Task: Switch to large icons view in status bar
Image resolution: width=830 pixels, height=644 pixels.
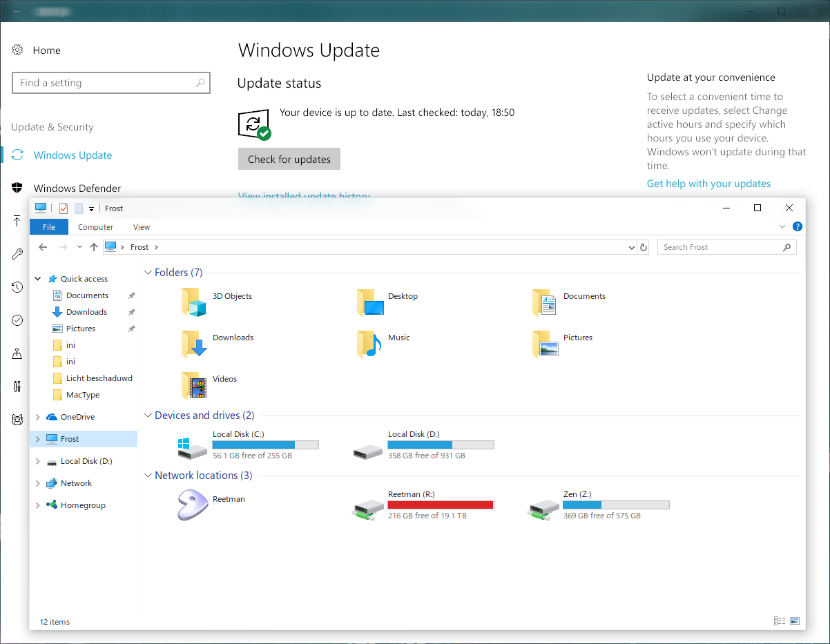Action: coord(794,621)
